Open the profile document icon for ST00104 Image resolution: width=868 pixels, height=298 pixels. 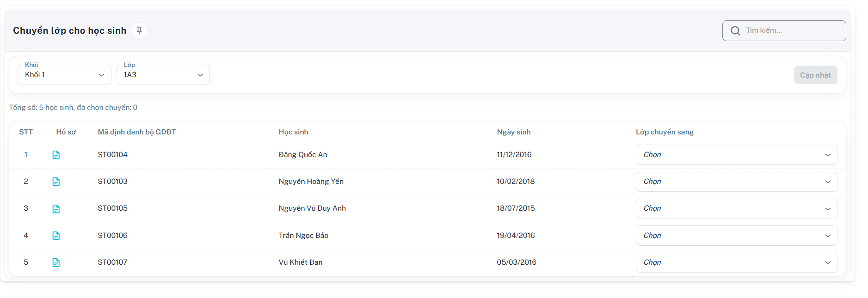(56, 155)
